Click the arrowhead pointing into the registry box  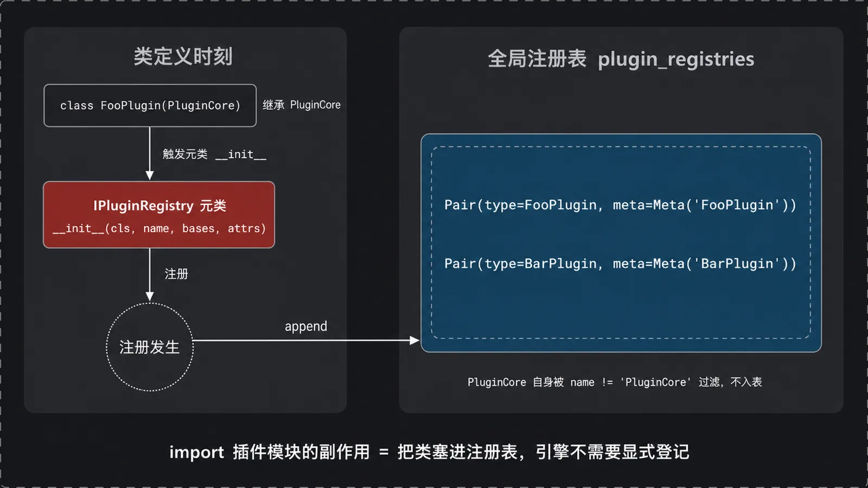click(x=414, y=341)
